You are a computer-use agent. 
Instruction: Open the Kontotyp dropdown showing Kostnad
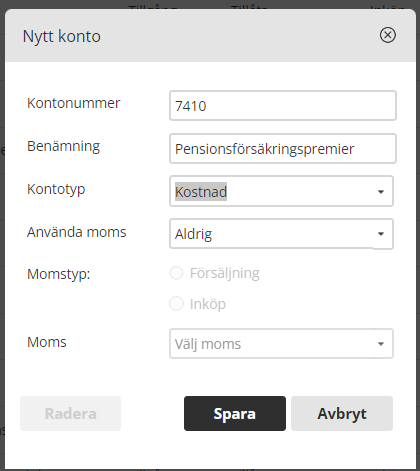(x=281, y=191)
